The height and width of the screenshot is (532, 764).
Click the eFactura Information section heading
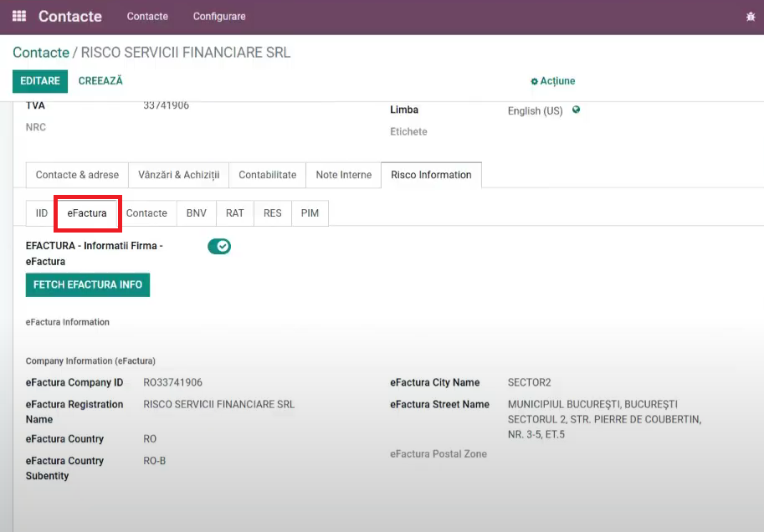click(x=68, y=323)
